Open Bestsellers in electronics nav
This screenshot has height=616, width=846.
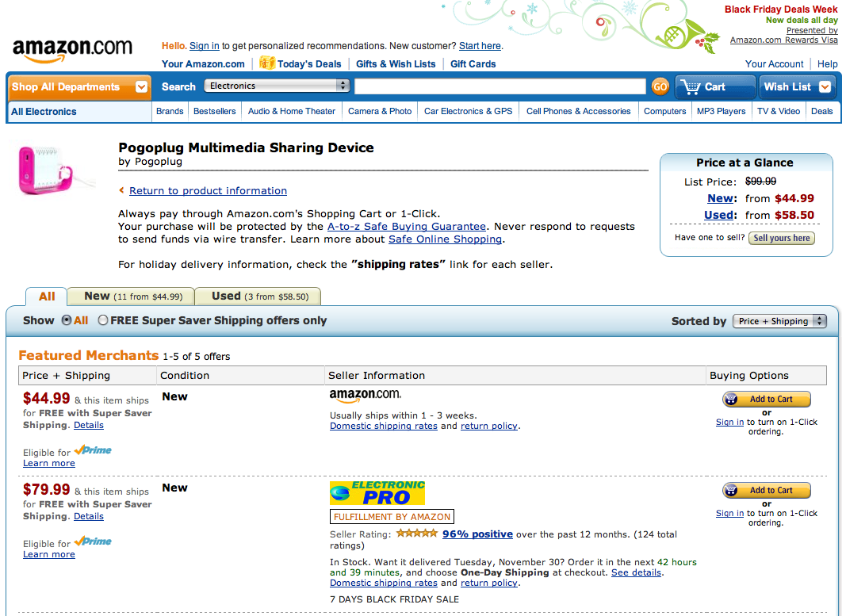point(215,111)
